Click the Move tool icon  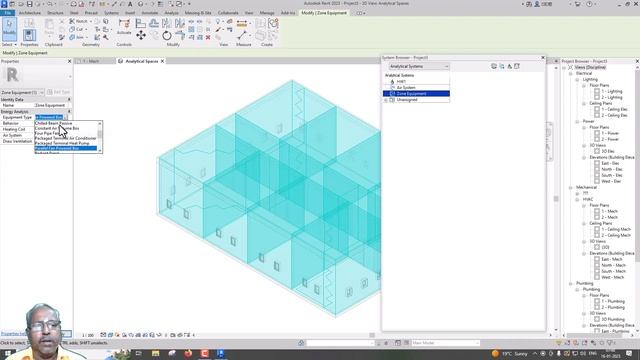pyautogui.click(x=141, y=36)
